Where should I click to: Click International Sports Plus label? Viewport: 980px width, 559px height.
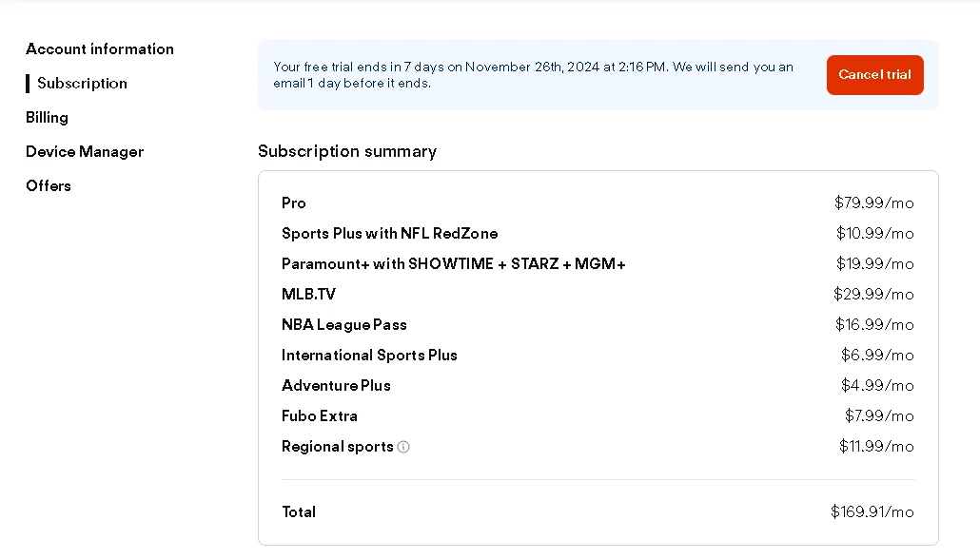[x=369, y=356]
